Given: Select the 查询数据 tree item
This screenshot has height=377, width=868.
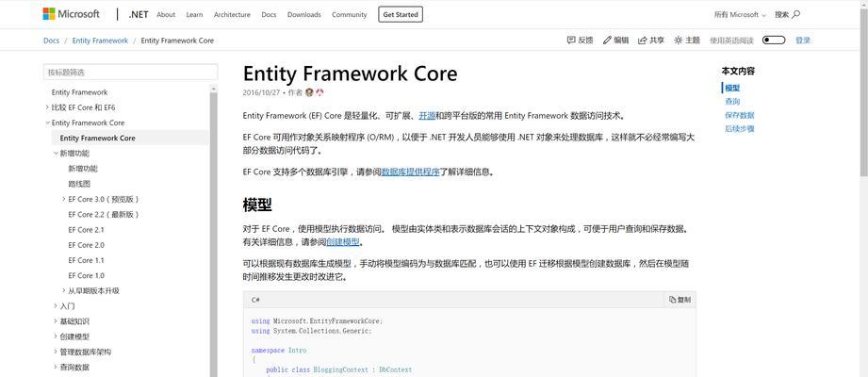Looking at the screenshot, I should tap(74, 367).
